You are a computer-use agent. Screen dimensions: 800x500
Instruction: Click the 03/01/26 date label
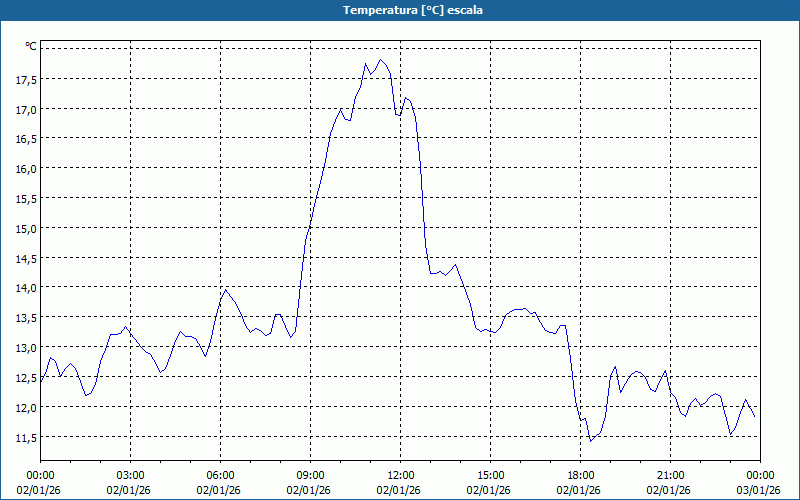point(759,490)
